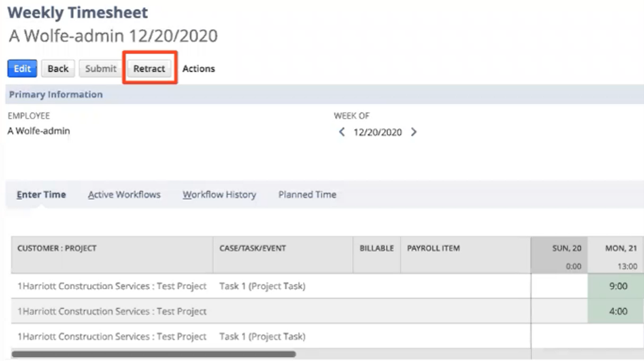
Task: Go to next week with right chevron
Action: point(413,132)
